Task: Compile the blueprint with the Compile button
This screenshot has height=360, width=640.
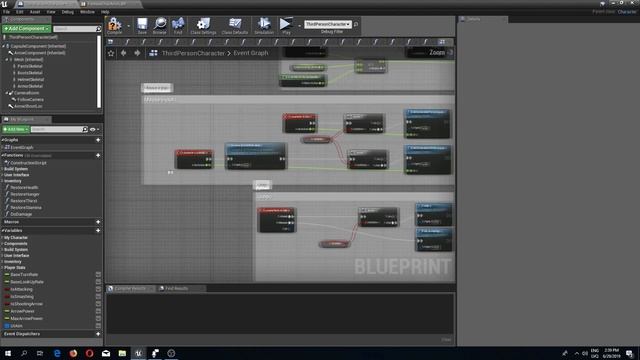Action: pyautogui.click(x=115, y=25)
